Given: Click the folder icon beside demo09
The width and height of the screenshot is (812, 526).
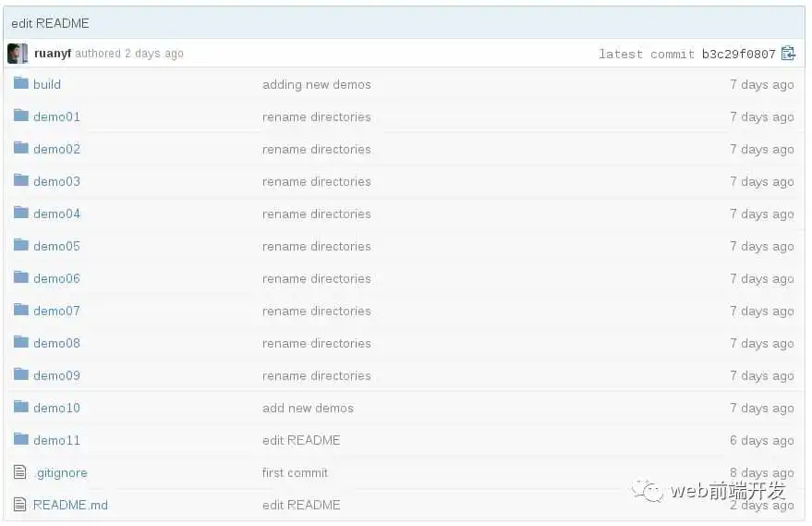Looking at the screenshot, I should pyautogui.click(x=21, y=374).
